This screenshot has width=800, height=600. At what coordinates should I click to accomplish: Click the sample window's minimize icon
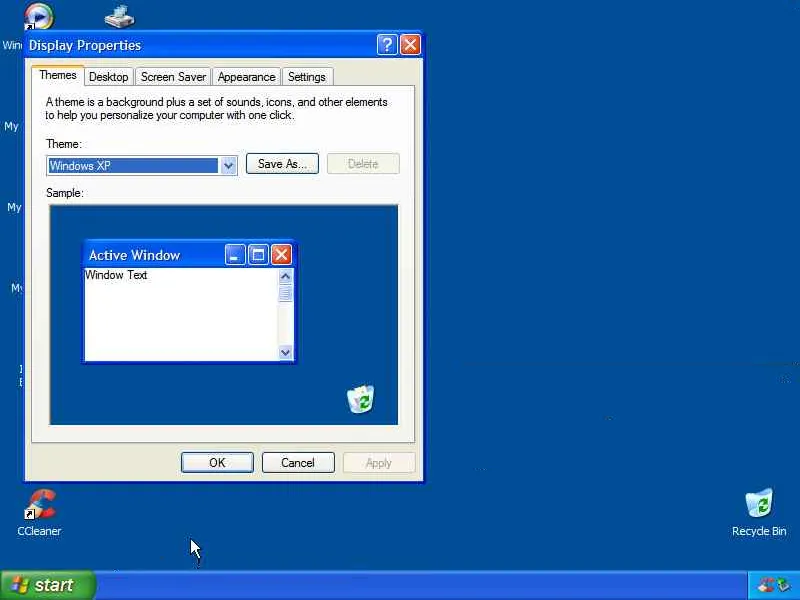[x=235, y=255]
